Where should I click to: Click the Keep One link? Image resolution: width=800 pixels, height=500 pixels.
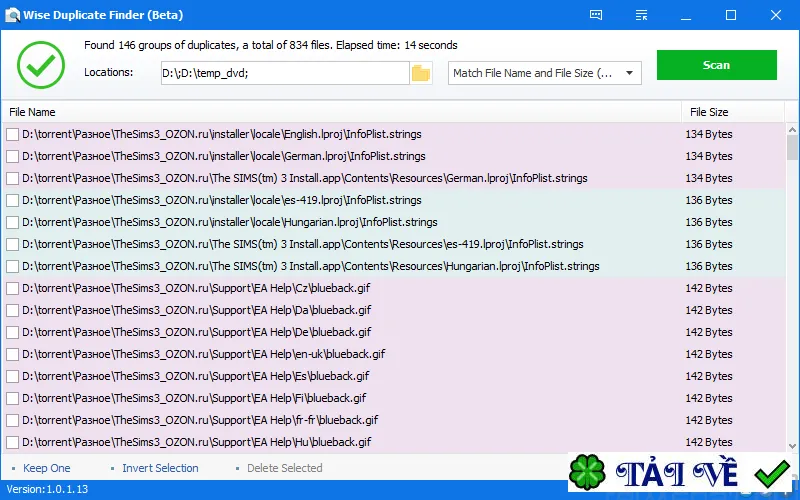[x=46, y=468]
